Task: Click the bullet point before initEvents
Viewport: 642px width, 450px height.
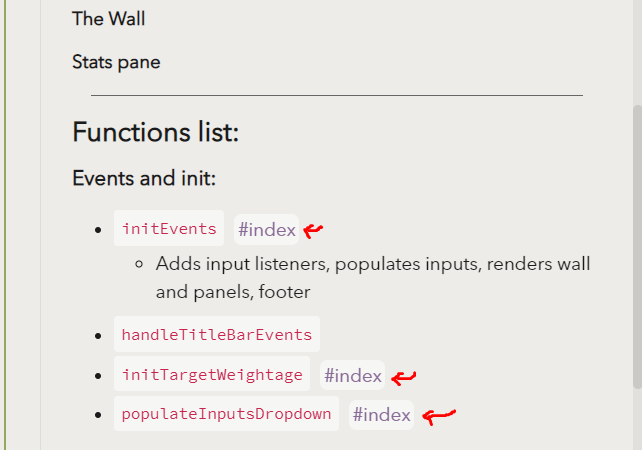Action: [98, 230]
